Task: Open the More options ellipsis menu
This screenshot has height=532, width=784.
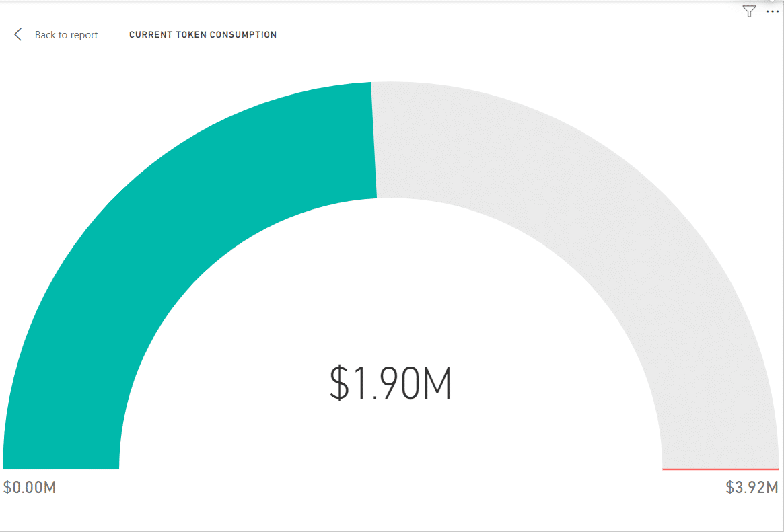Action: (772, 11)
